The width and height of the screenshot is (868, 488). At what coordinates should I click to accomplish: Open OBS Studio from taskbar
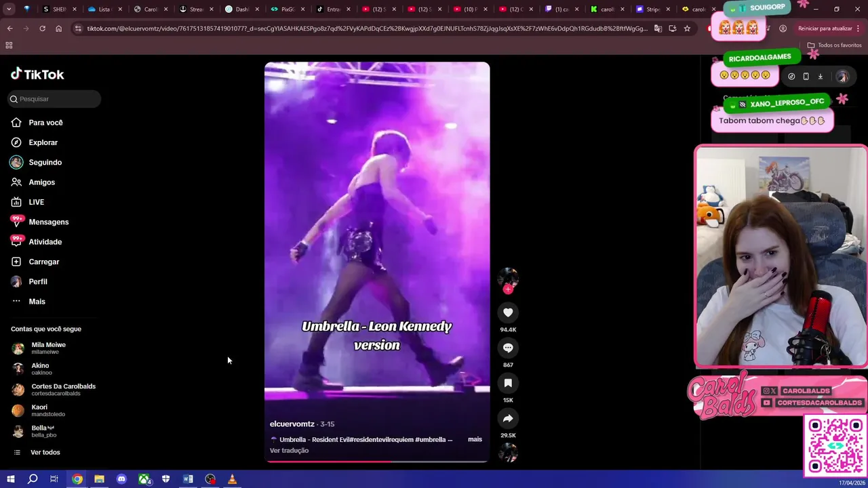pos(210,479)
